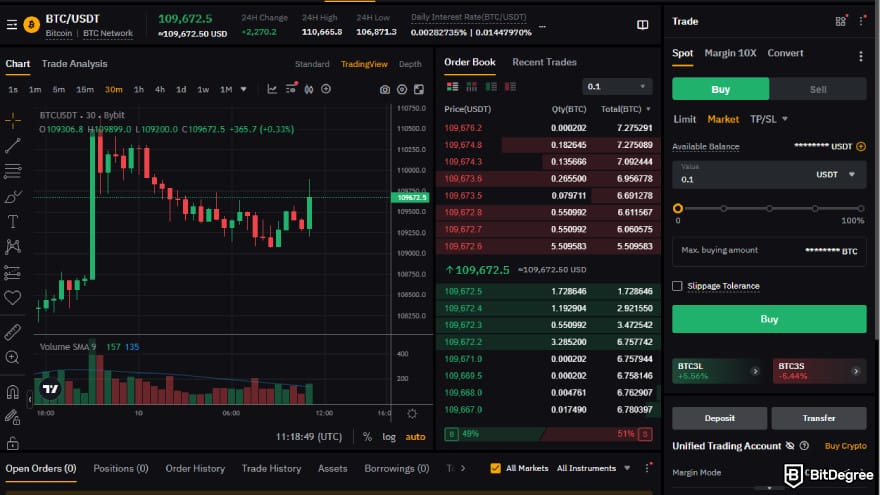
Task: Toggle the magnet snapping mode
Action: [12, 392]
